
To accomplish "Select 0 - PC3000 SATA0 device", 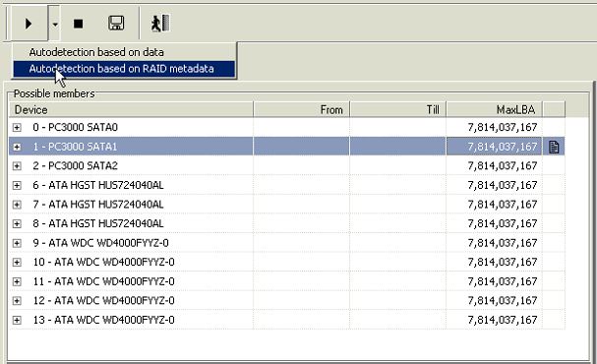I will click(75, 127).
